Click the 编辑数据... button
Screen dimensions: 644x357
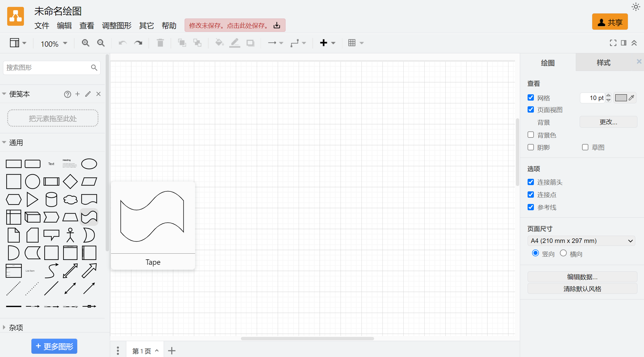[x=582, y=277]
